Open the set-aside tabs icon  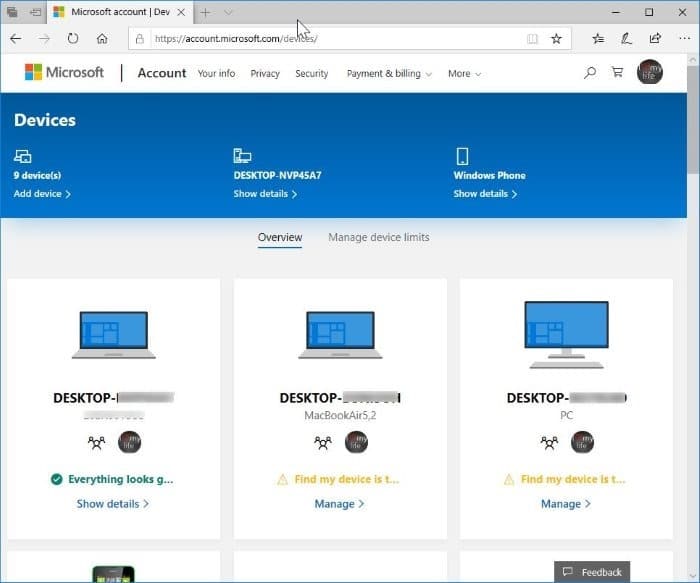12,12
